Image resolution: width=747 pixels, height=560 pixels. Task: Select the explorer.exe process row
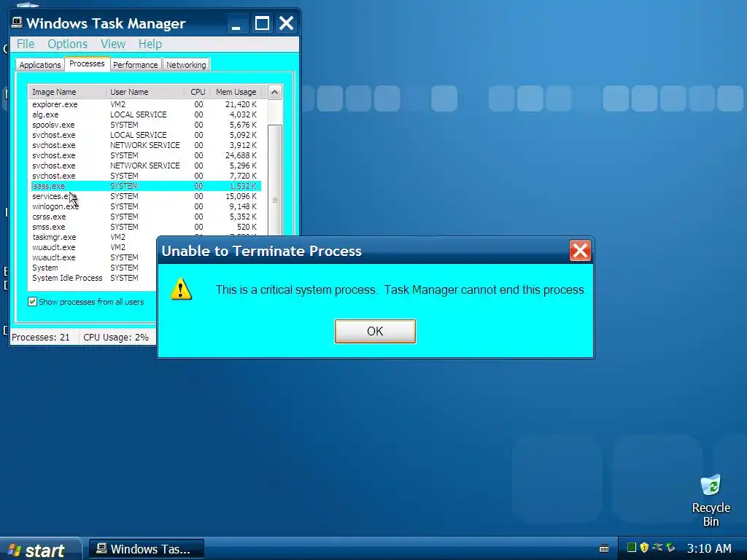point(145,104)
